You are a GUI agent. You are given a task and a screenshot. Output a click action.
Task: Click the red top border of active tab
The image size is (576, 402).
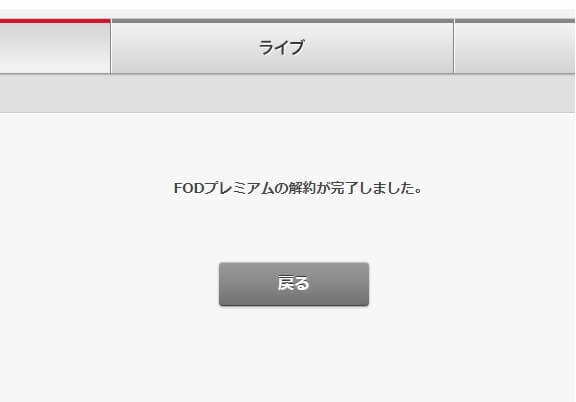click(x=55, y=21)
